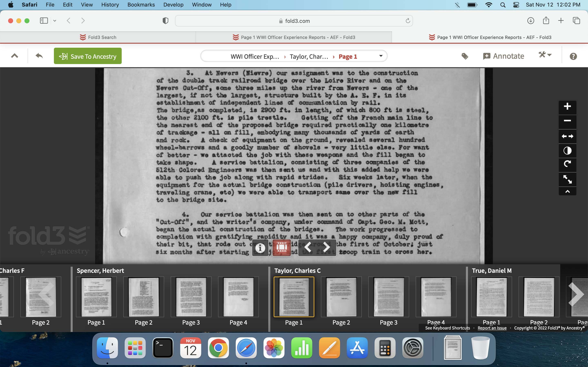The height and width of the screenshot is (367, 588).
Task: Open the Bookmarks menu
Action: tap(141, 5)
